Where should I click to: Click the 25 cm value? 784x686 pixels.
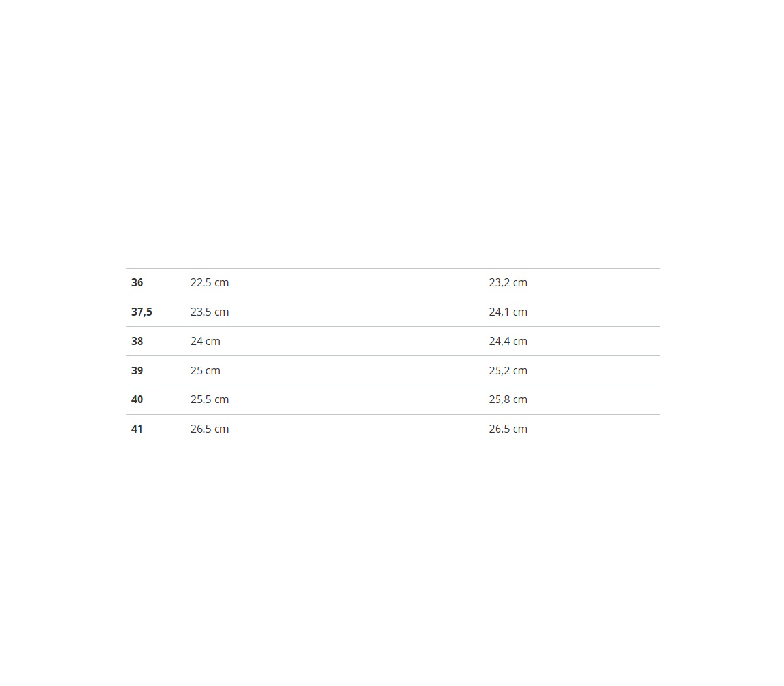click(205, 371)
